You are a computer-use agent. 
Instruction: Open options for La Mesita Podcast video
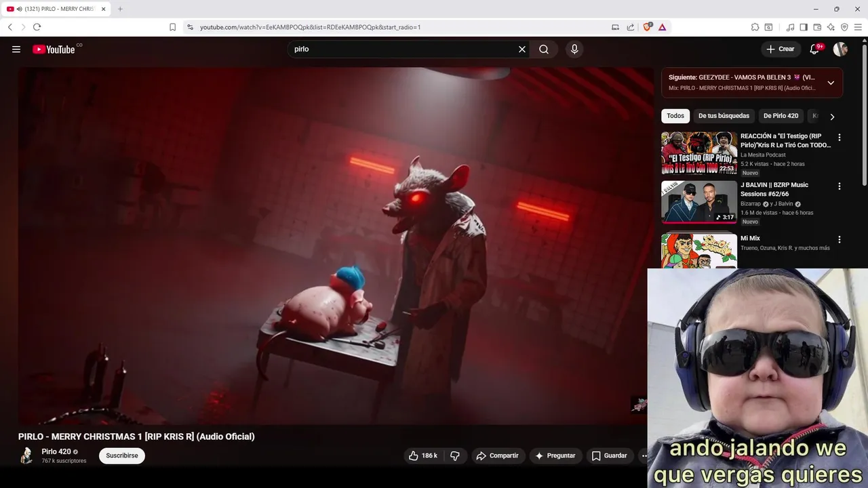point(840,137)
